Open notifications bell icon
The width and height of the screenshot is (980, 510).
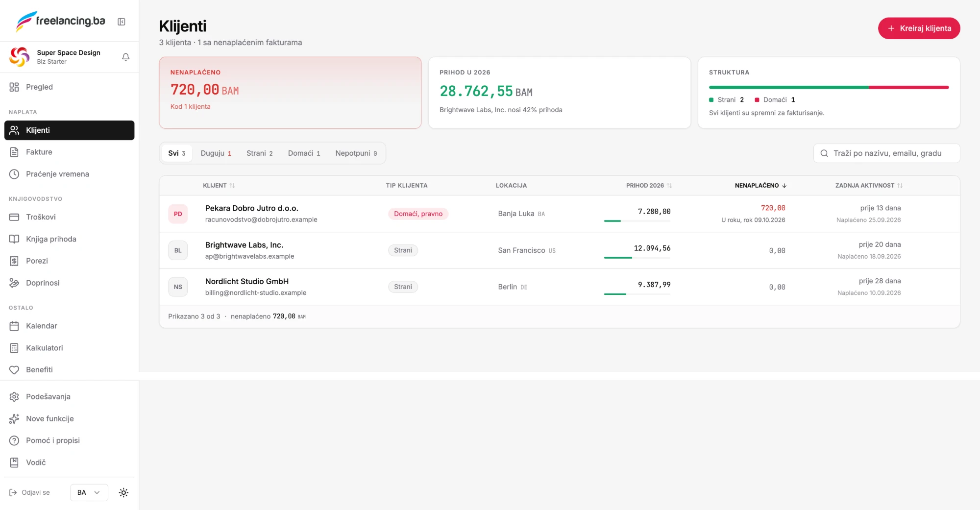click(x=125, y=57)
